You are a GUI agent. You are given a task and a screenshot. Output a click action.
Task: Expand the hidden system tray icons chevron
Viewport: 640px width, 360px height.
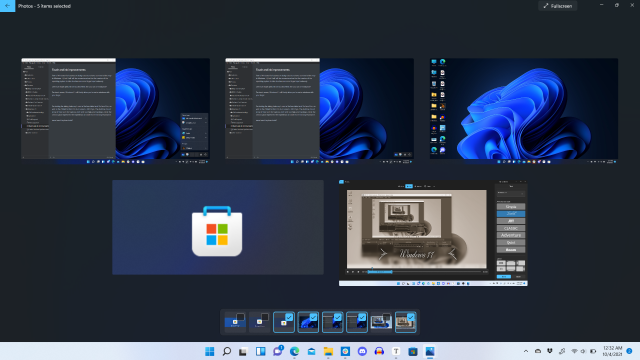coord(526,351)
